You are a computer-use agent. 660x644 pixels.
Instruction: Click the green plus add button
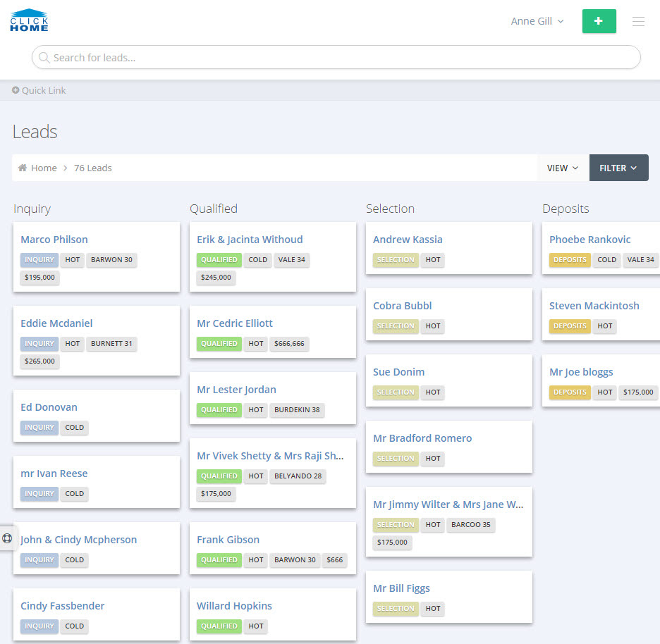point(599,21)
